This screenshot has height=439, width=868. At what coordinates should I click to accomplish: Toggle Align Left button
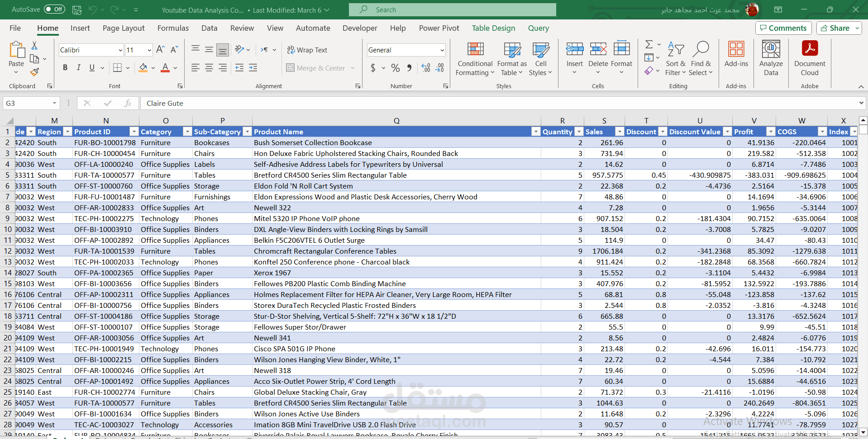[196, 68]
